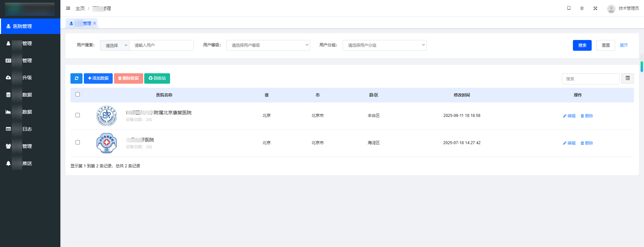Click the 海淀区 hospital logo thumbnail
644x247 pixels.
click(x=107, y=143)
